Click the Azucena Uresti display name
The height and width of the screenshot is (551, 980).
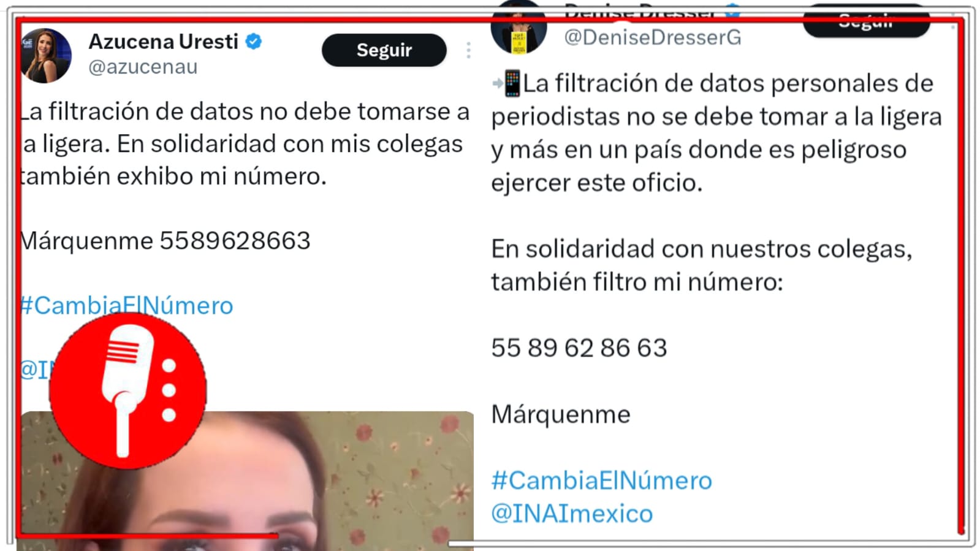point(163,41)
